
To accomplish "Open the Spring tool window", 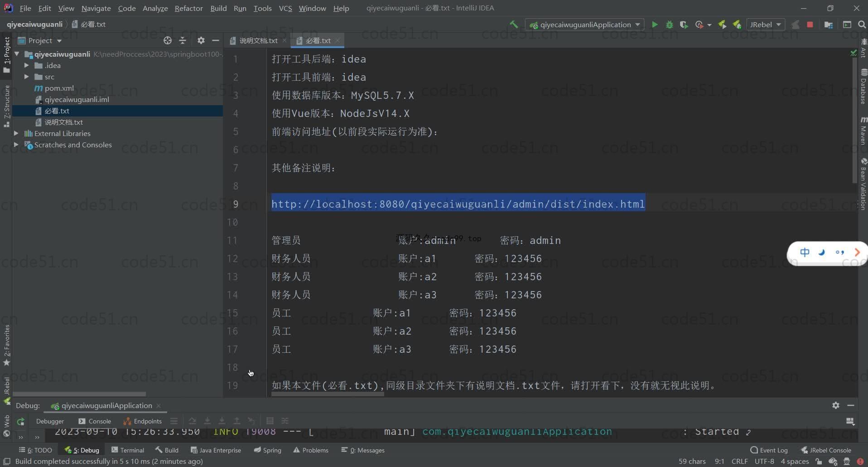I will point(267,450).
